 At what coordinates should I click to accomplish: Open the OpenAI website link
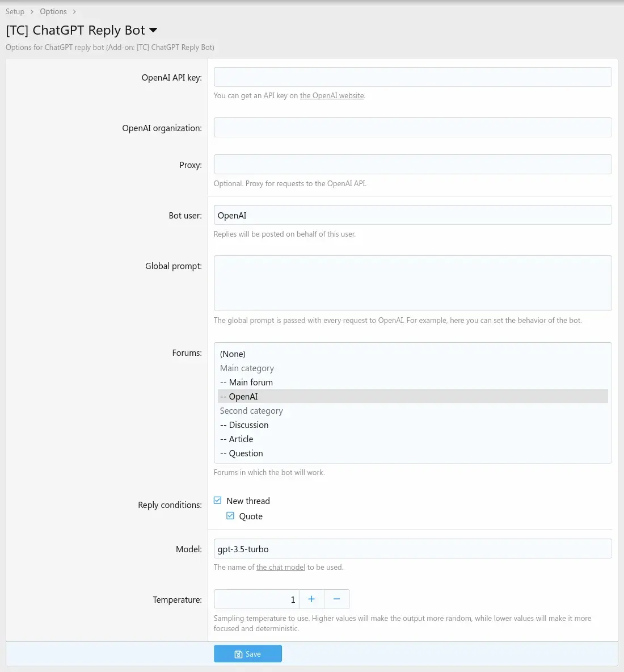click(x=332, y=96)
